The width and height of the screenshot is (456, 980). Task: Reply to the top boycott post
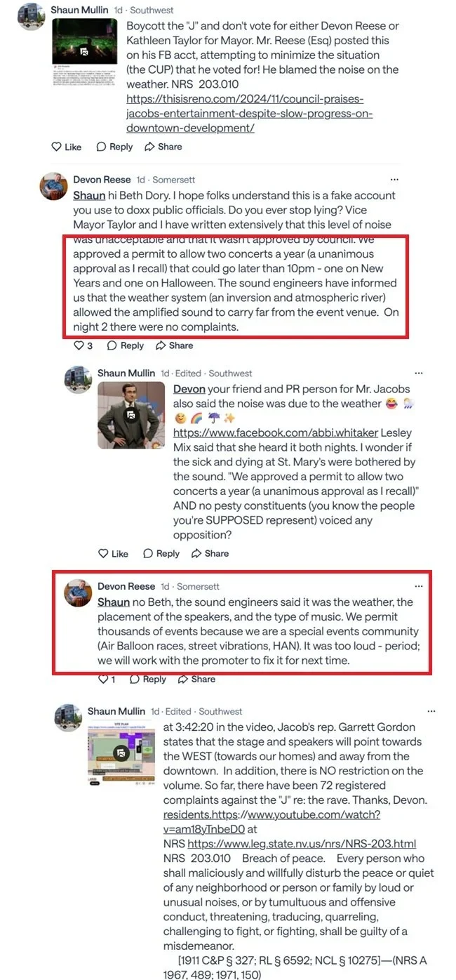(x=114, y=147)
